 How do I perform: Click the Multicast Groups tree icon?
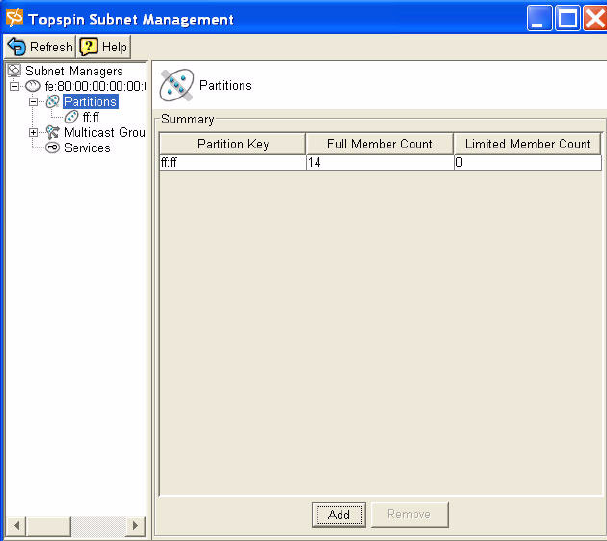point(53,132)
